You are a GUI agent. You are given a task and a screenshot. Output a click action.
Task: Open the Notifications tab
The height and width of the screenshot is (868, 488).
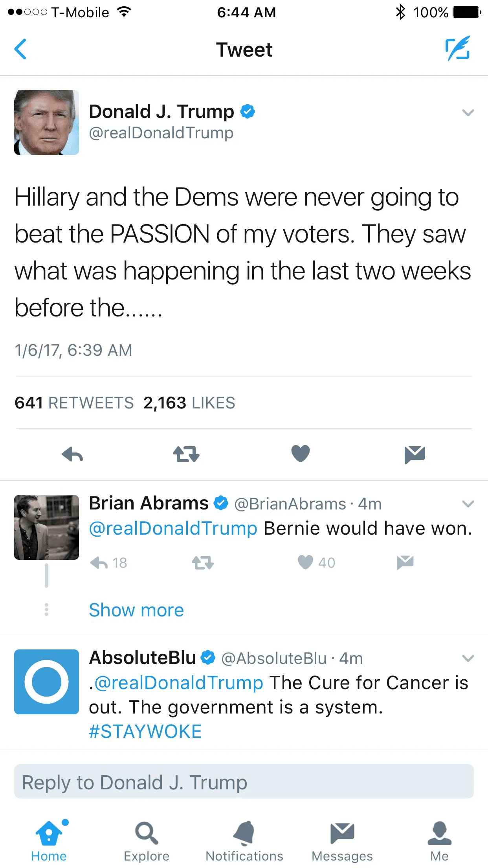coord(244,841)
